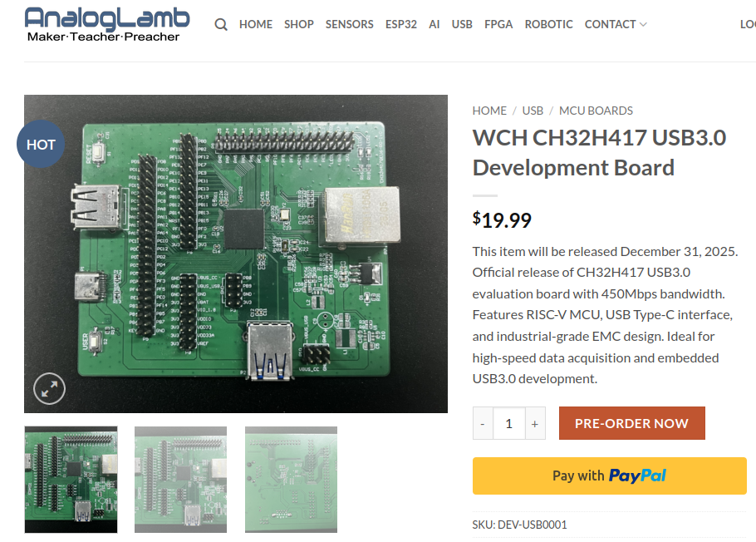Click the quantity input field
The width and height of the screenshot is (756, 542).
pyautogui.click(x=508, y=423)
